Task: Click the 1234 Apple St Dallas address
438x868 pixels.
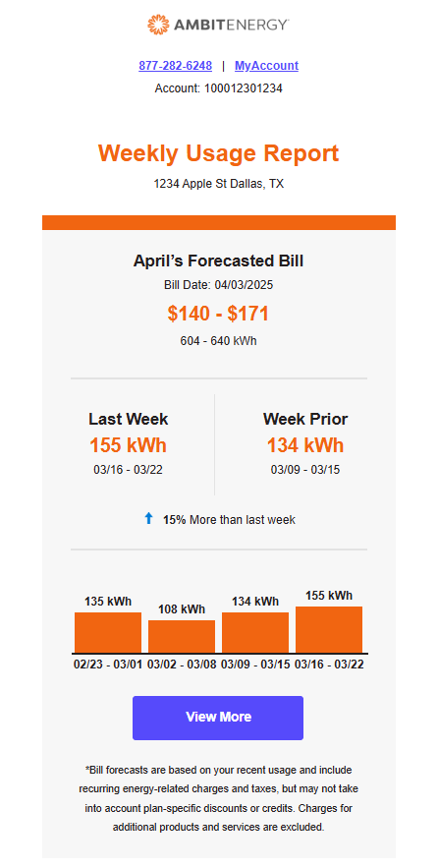Action: tap(218, 184)
